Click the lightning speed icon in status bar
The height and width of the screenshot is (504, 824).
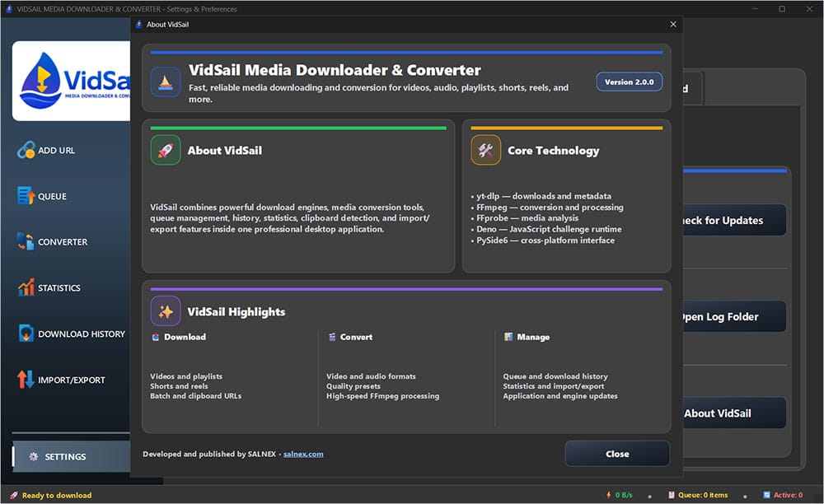pos(609,495)
